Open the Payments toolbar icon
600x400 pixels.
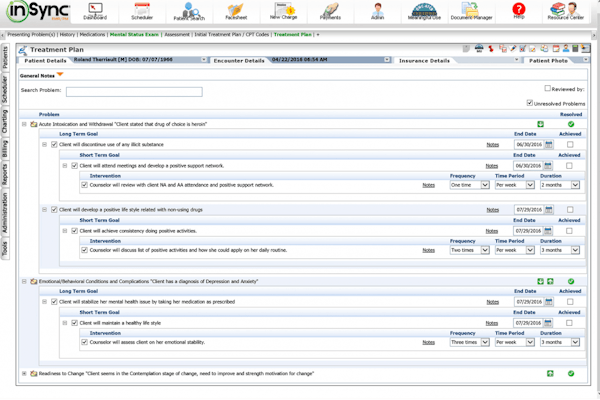(330, 12)
